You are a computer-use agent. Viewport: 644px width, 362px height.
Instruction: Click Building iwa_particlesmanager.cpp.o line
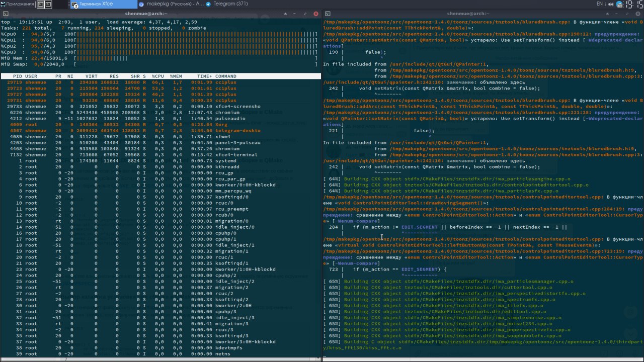point(448,282)
